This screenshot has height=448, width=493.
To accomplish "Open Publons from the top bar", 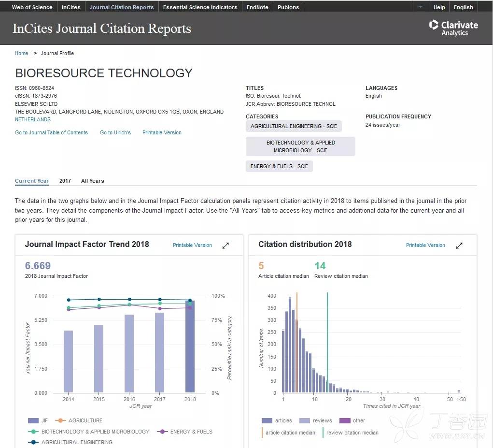I will [288, 7].
